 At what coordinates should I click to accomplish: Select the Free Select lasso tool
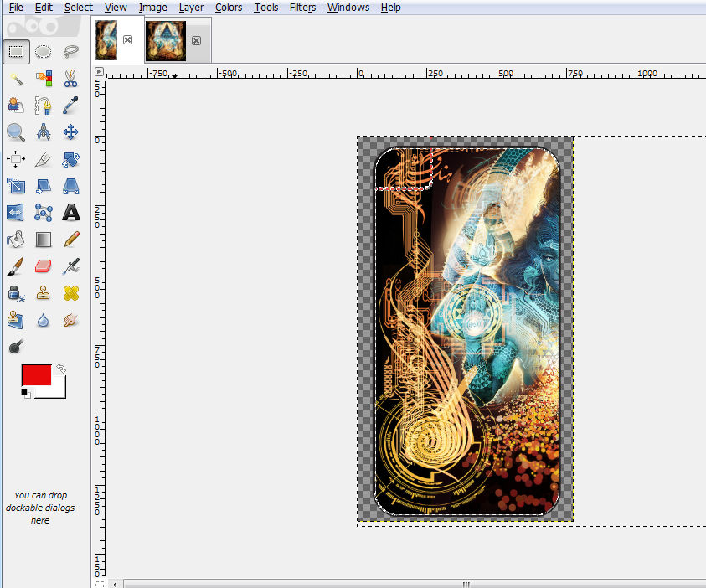(x=70, y=52)
